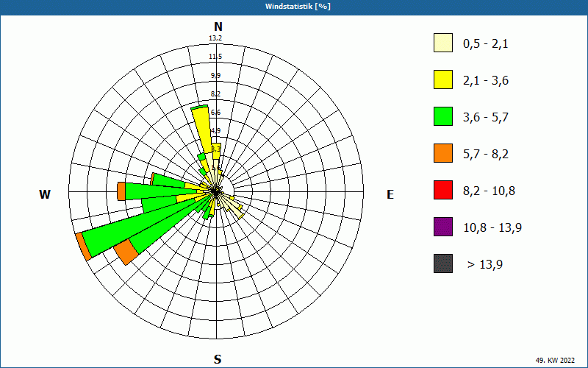This screenshot has height=368, width=588.
Task: Click the pale yellow 0,5 - 2,1 legend swatch
Action: point(443,43)
